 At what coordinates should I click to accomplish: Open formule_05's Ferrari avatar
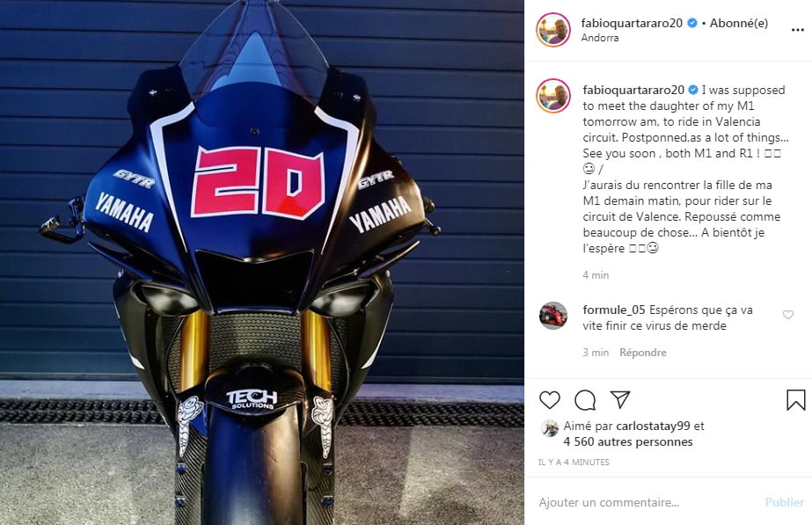click(553, 316)
